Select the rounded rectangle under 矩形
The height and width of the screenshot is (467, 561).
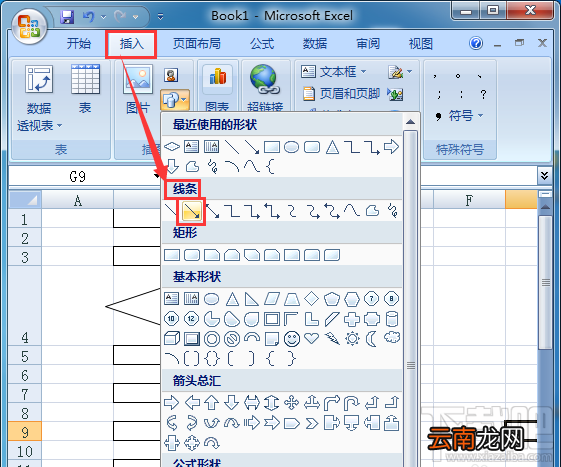click(192, 255)
